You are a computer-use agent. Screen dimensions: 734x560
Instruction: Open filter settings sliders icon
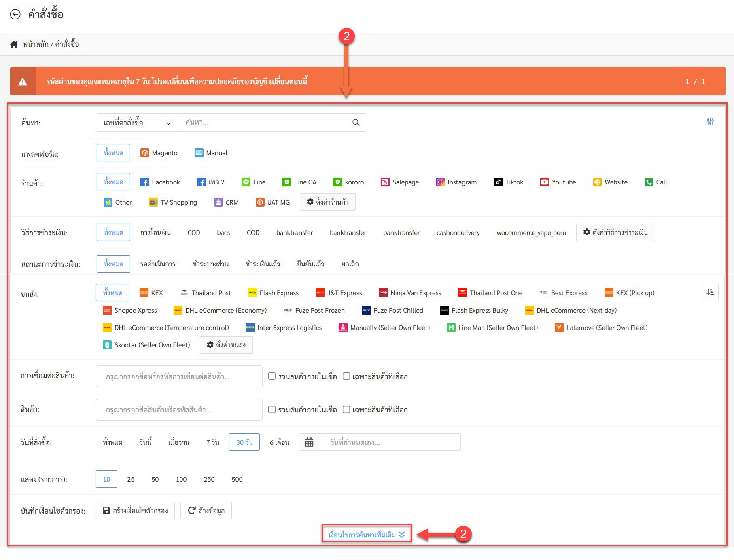710,121
